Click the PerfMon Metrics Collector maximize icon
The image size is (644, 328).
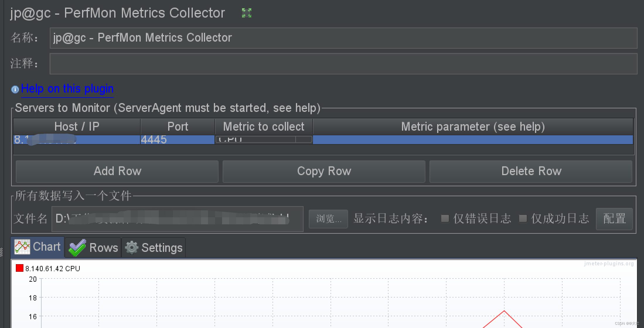coord(247,13)
